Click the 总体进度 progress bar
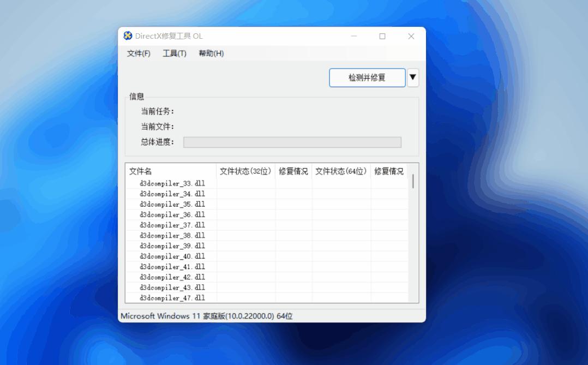The height and width of the screenshot is (365, 588). click(x=292, y=142)
